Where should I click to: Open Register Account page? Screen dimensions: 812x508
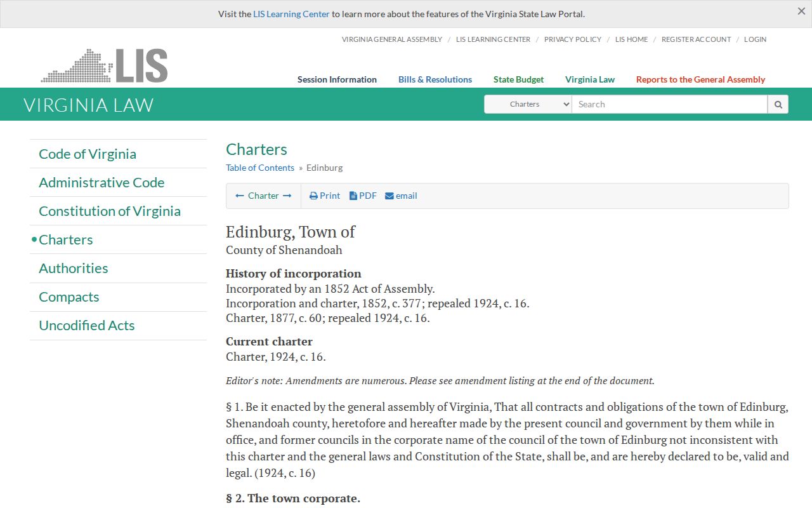[x=696, y=39]
